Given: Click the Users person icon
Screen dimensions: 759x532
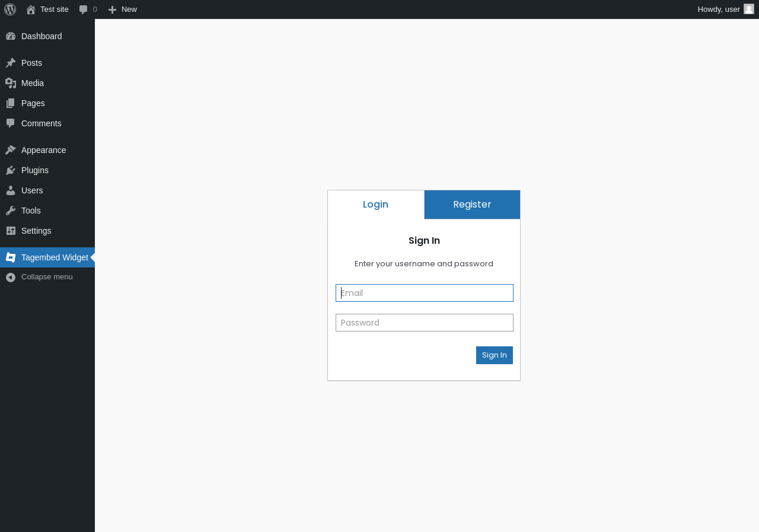Looking at the screenshot, I should coord(11,190).
